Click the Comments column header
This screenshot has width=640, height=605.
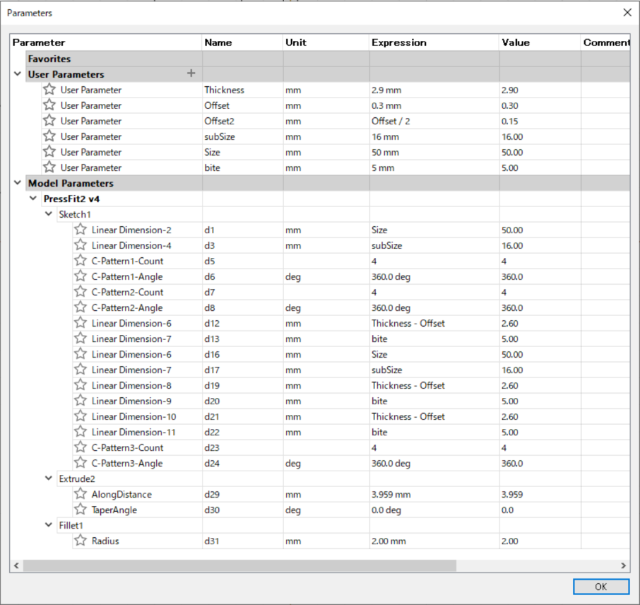click(606, 42)
